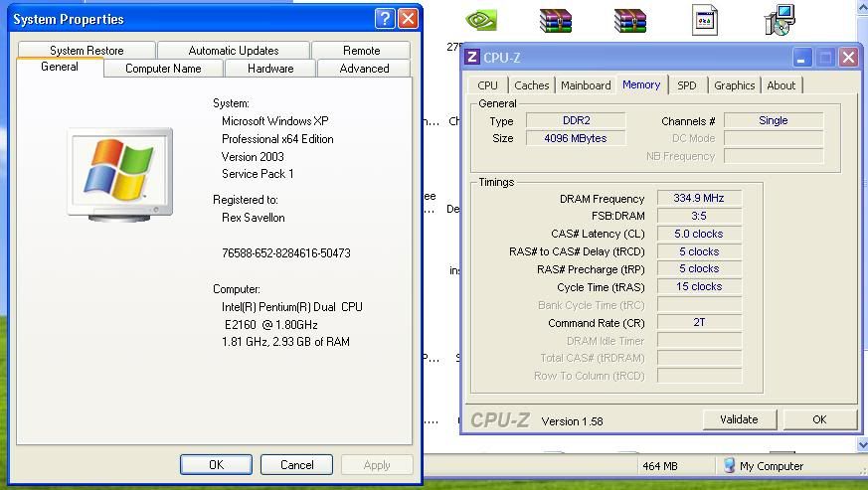Image resolution: width=868 pixels, height=490 pixels.
Task: Close the System Properties dialog
Action: tap(408, 19)
